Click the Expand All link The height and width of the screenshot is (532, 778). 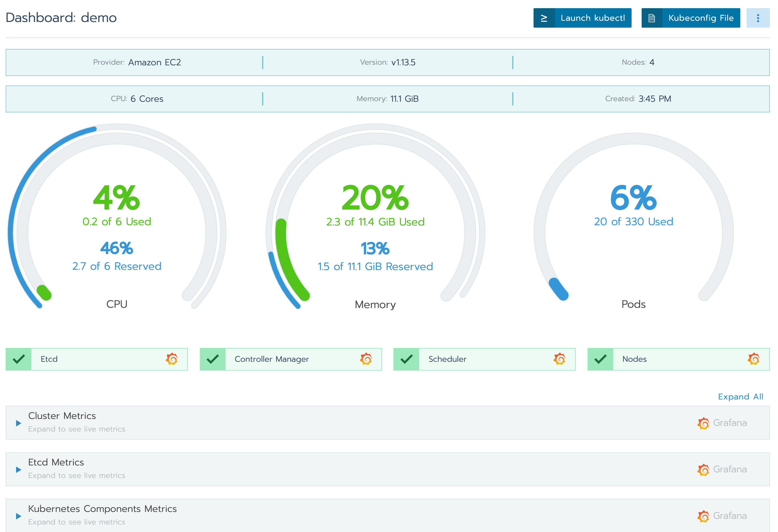coord(741,397)
